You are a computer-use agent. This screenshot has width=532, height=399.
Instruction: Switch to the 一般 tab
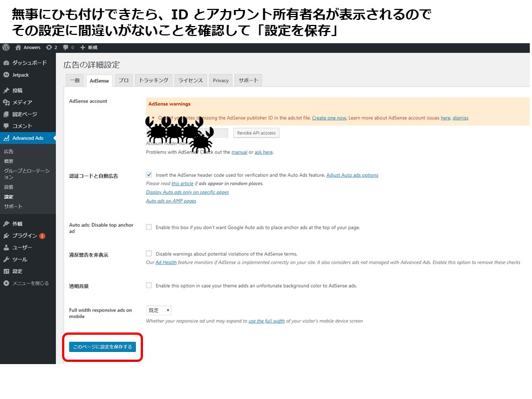pyautogui.click(x=75, y=80)
